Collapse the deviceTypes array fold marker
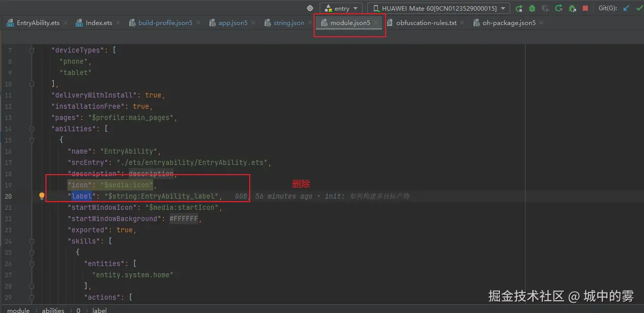Image resolution: width=644 pixels, height=313 pixels. click(x=32, y=50)
